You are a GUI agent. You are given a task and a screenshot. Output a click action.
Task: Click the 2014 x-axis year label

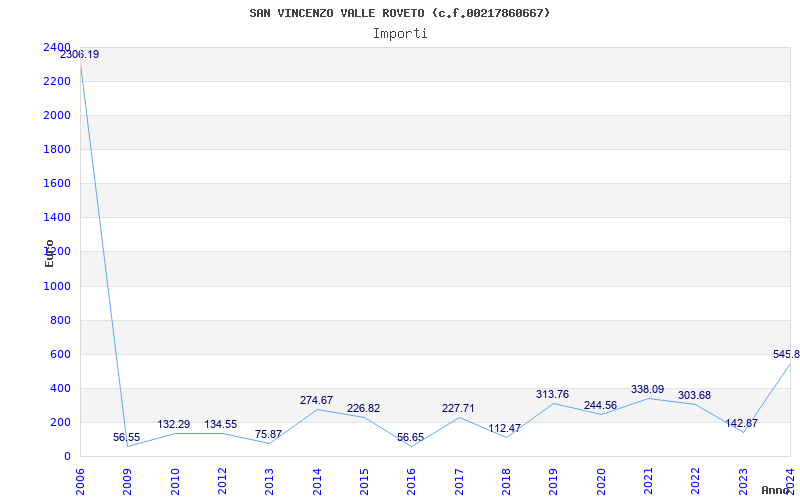pos(316,481)
